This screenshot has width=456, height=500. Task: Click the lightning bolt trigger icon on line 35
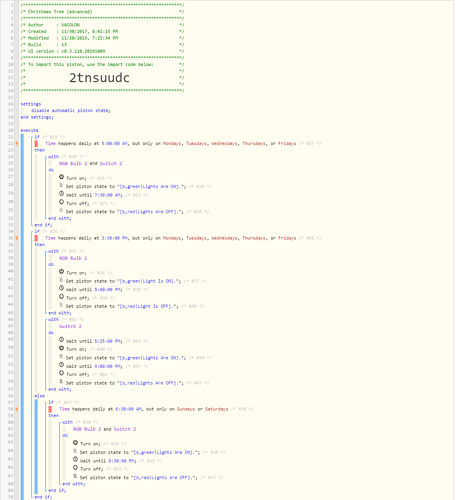click(17, 238)
